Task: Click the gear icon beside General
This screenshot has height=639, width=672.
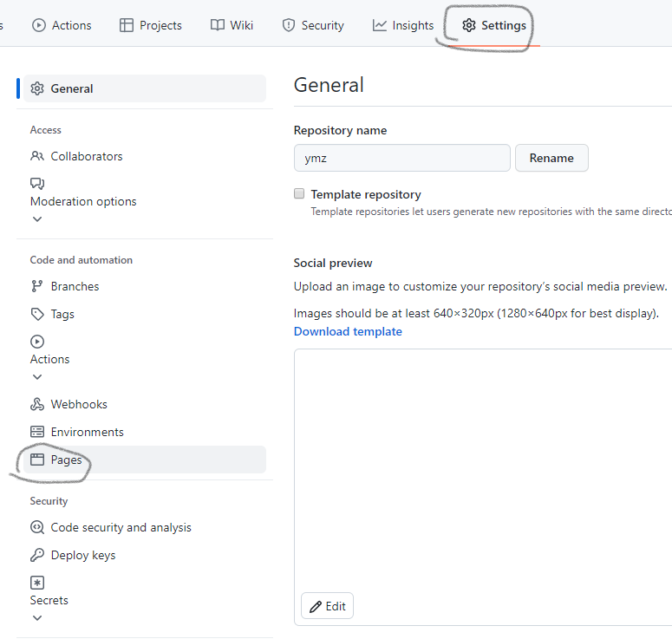Action: 37,88
